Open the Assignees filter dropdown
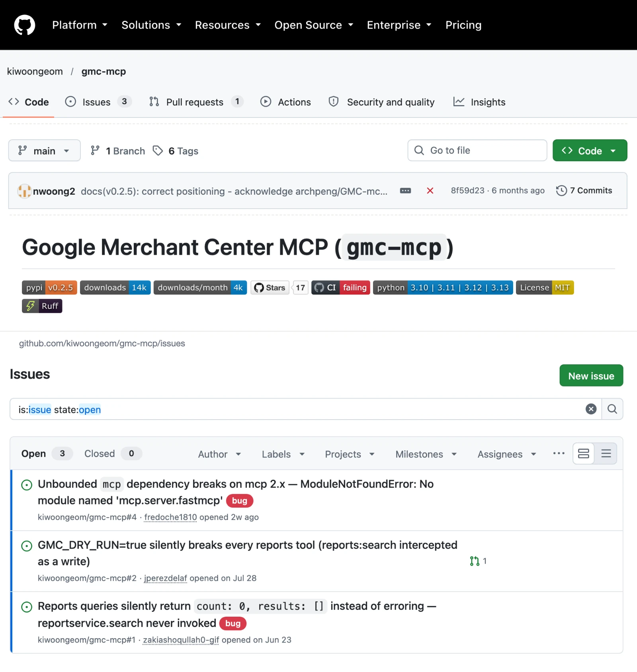 pyautogui.click(x=507, y=454)
